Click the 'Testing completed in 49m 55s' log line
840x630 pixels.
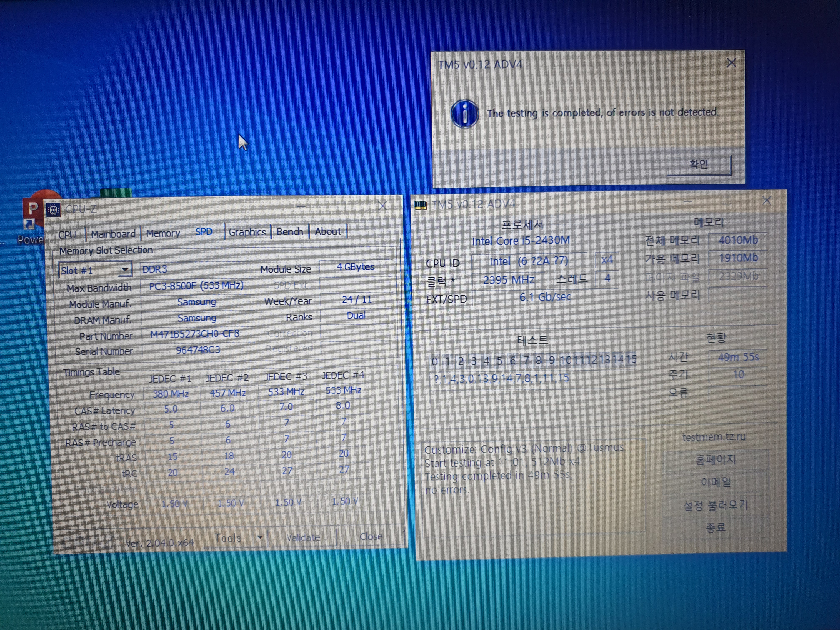coord(498,475)
